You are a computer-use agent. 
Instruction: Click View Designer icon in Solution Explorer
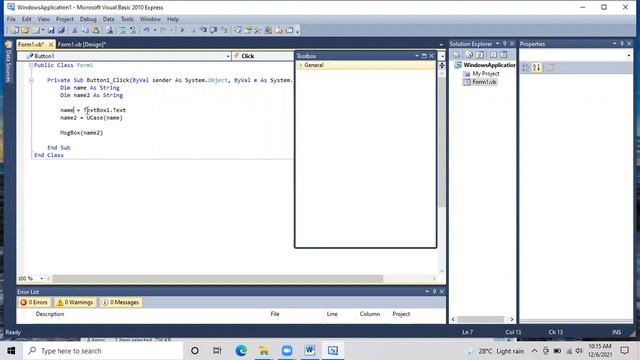coord(503,55)
